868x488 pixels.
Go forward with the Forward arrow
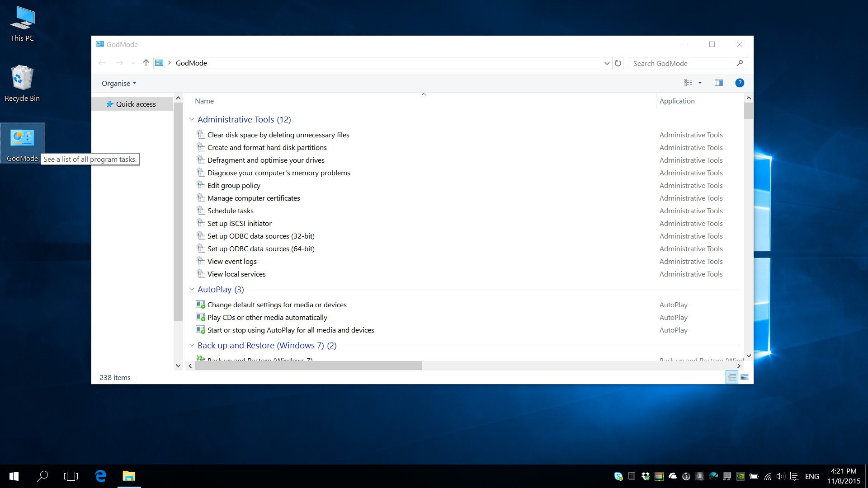(x=119, y=63)
